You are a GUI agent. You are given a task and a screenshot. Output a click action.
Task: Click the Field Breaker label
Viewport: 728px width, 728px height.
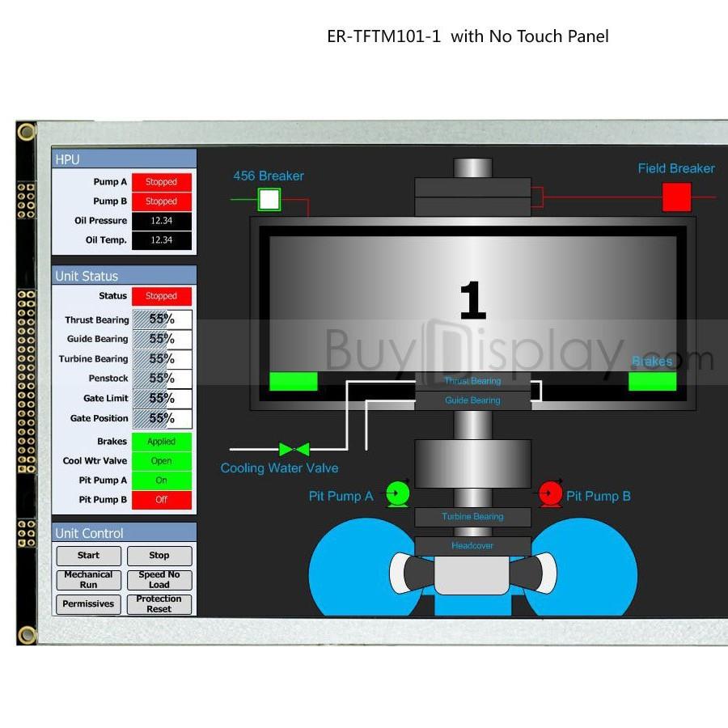(676, 168)
